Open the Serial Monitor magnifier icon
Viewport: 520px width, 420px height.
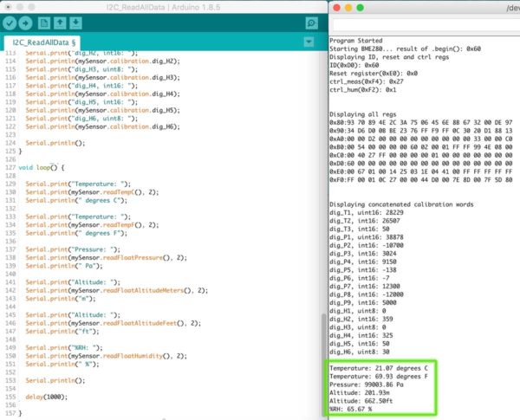312,23
